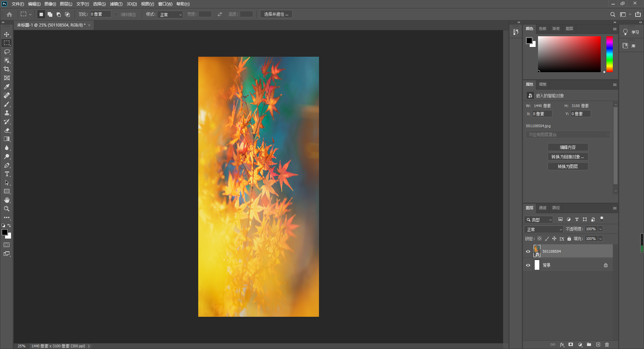This screenshot has height=349, width=644.
Task: Toggle Quick Mask mode
Action: click(7, 245)
